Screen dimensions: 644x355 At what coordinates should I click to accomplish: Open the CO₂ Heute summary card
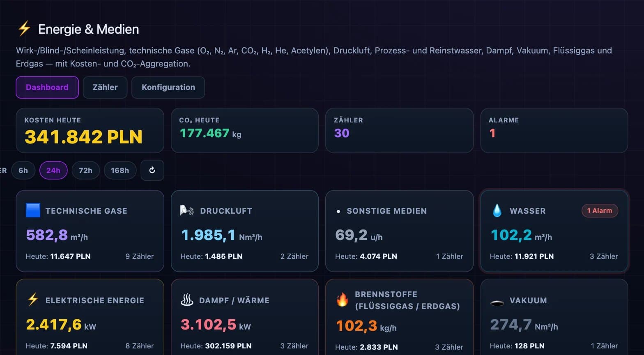tap(245, 130)
